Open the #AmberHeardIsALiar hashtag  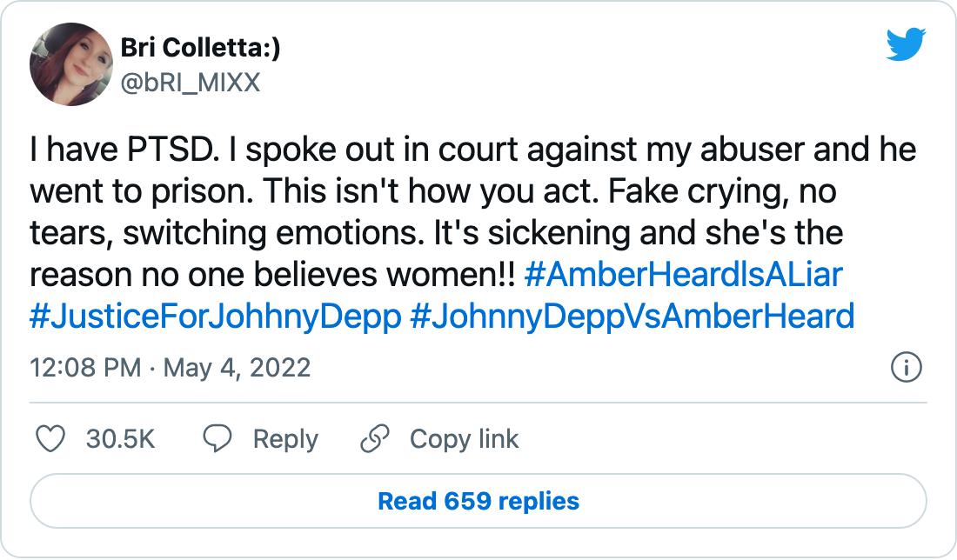point(684,275)
